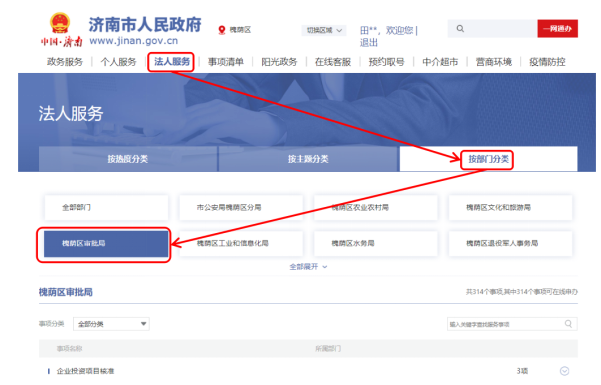601x385 pixels.
Task: Click the red location pin icon
Action: point(222,30)
